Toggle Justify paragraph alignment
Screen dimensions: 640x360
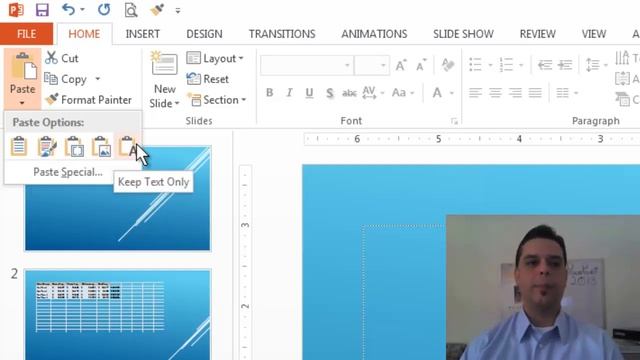(x=535, y=93)
